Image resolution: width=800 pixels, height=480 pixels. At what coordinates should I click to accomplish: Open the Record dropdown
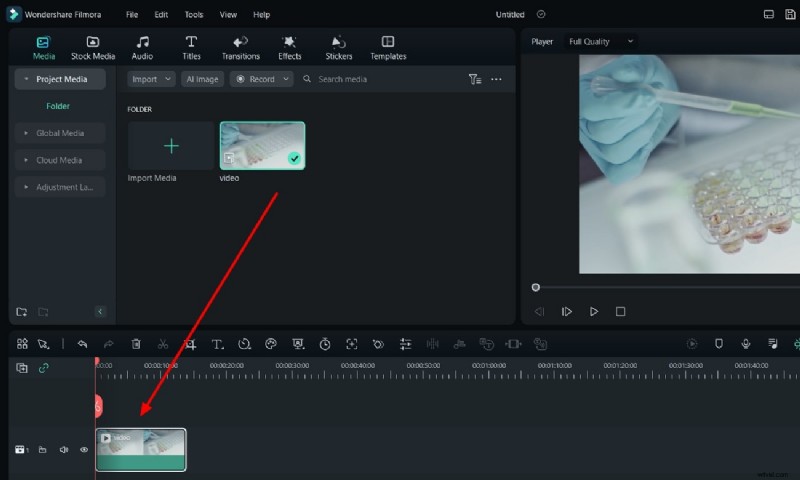(262, 79)
